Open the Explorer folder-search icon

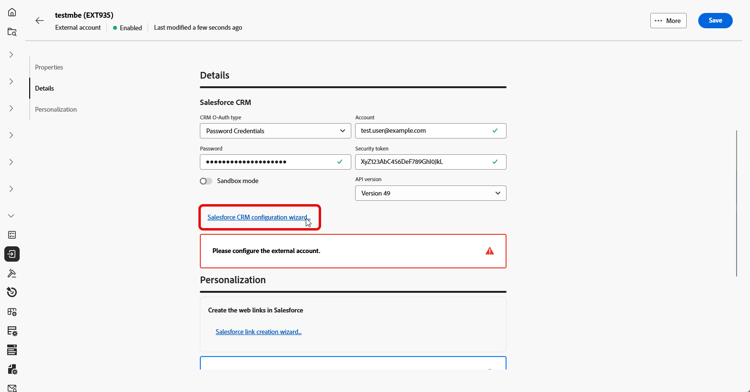click(12, 32)
